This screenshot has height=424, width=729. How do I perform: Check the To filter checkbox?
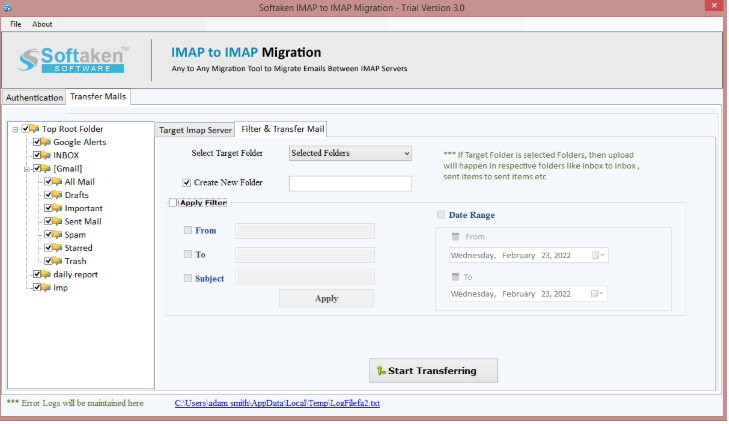coord(188,254)
